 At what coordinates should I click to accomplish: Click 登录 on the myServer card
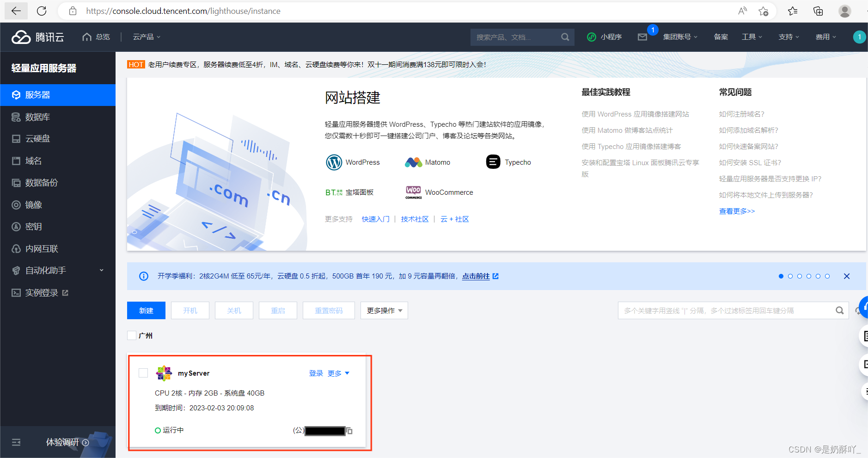click(316, 373)
